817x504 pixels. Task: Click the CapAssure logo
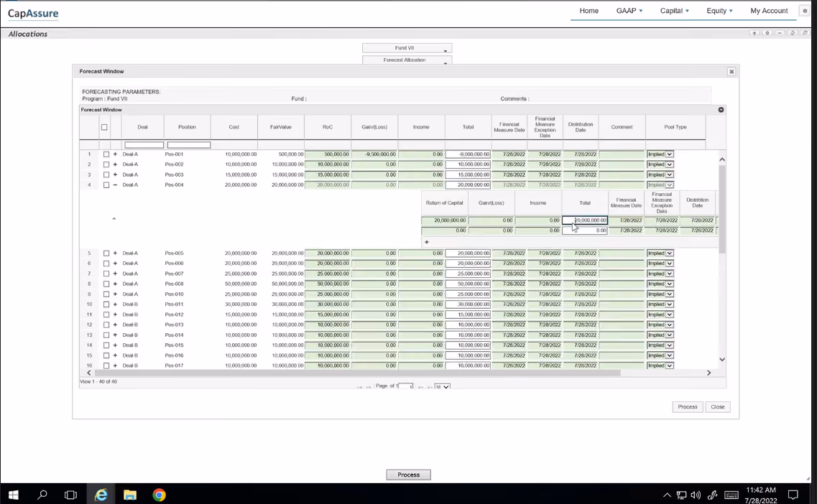[x=33, y=14]
